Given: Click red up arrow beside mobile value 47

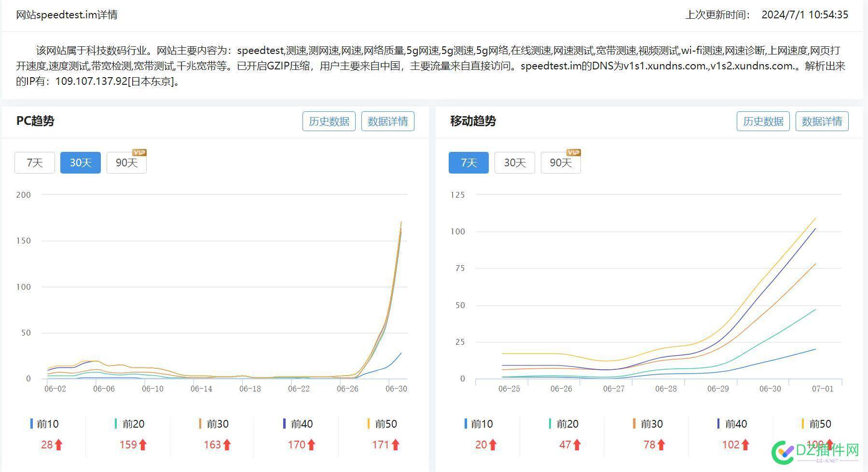Looking at the screenshot, I should click(x=577, y=445).
